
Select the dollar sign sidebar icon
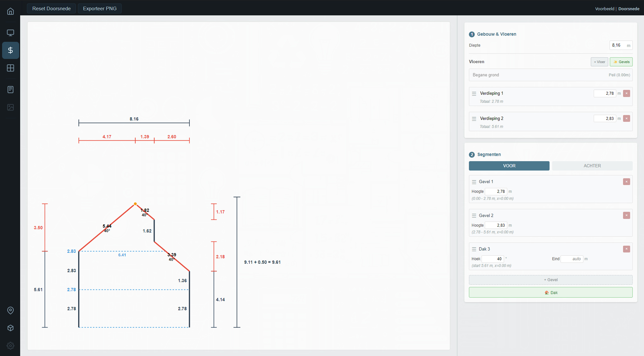coord(10,50)
